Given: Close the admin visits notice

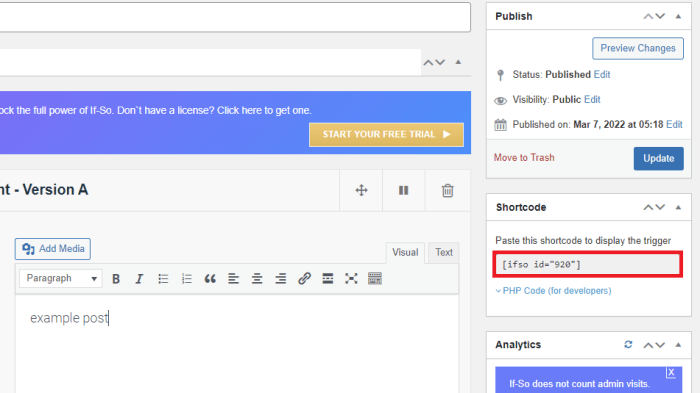Looking at the screenshot, I should [x=671, y=372].
